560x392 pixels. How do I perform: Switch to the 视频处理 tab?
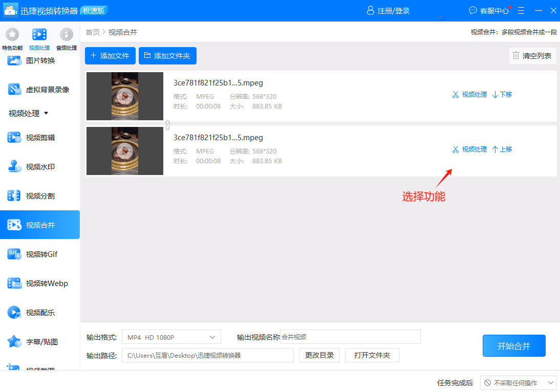click(39, 38)
